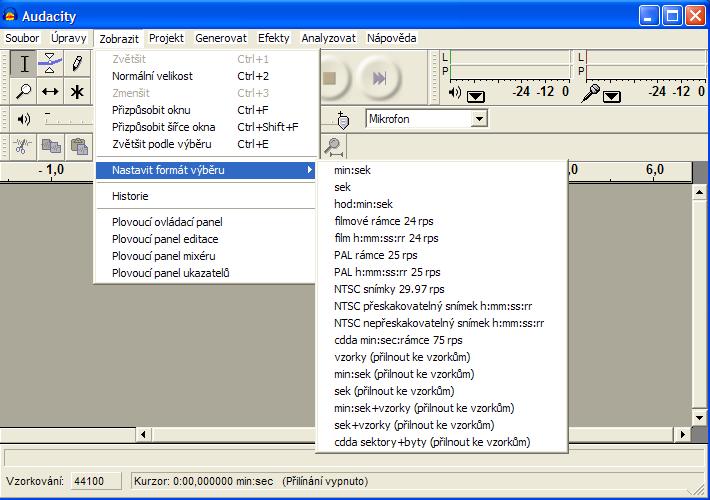Select the Zoom magnifier tool

tap(25, 92)
